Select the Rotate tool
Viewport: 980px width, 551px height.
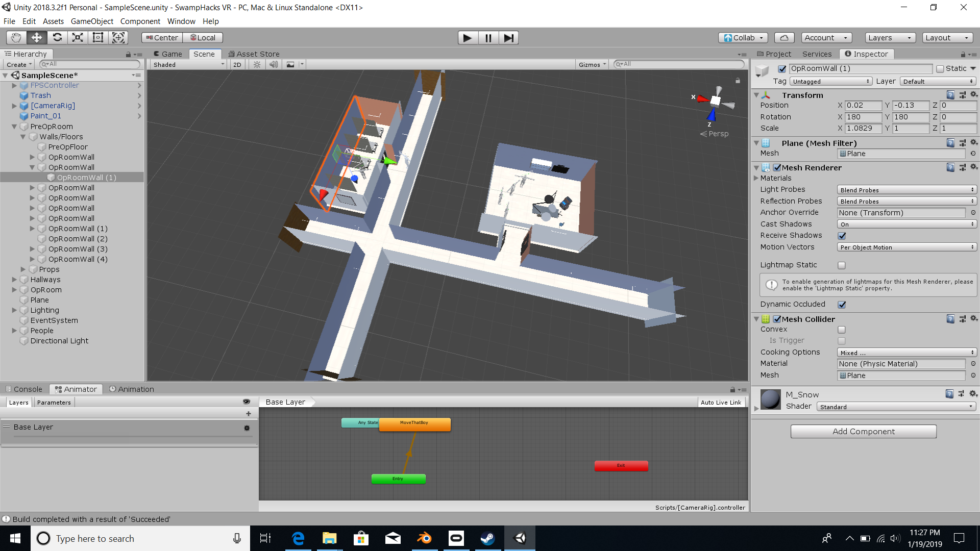57,37
